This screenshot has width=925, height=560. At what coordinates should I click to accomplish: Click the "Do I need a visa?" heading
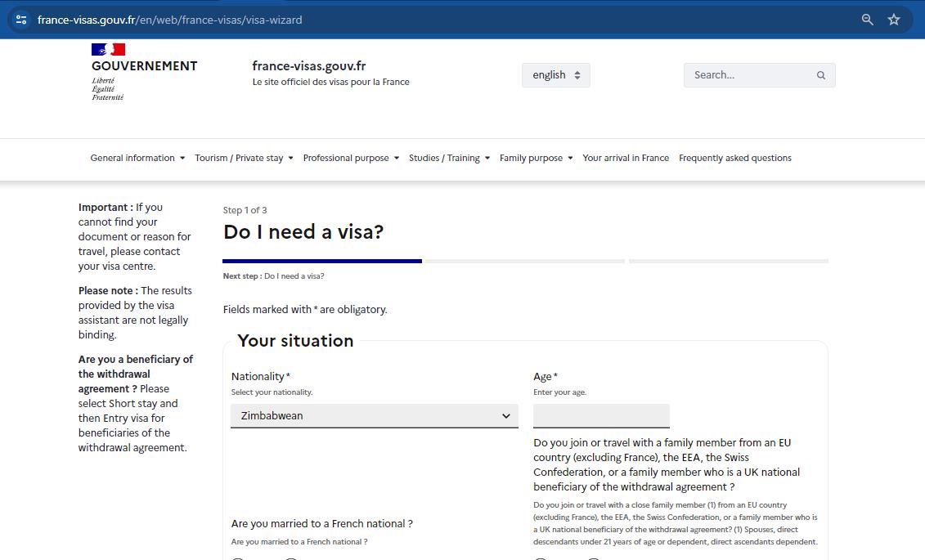pos(303,232)
